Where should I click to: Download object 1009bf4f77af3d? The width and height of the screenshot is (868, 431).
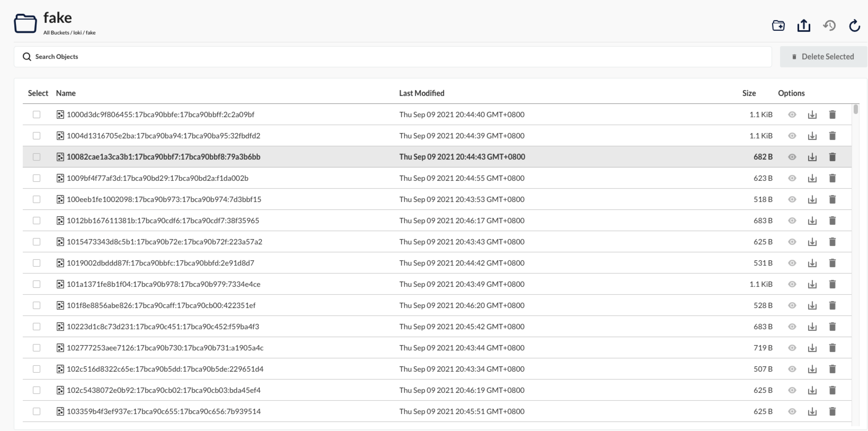[812, 178]
